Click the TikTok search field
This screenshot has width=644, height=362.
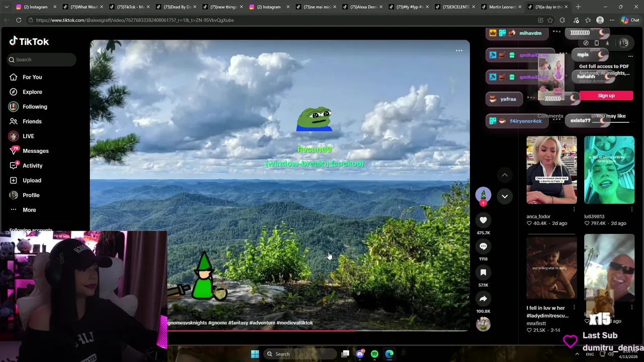coord(42,59)
